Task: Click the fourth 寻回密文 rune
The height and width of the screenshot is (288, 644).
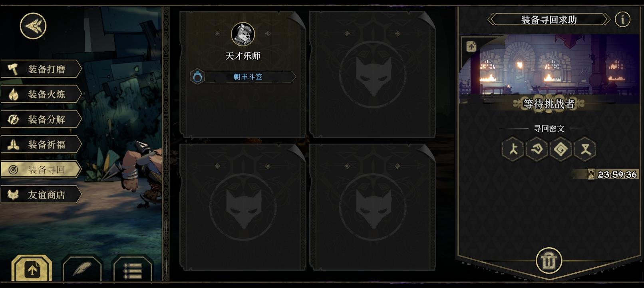Action: pyautogui.click(x=585, y=149)
